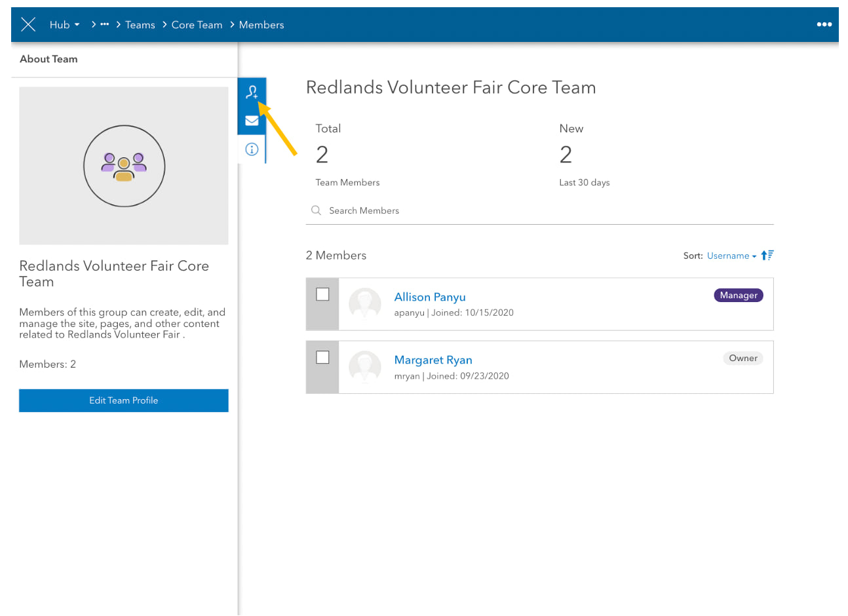Show team info panel icon
This screenshot has height=616, width=848.
[x=252, y=149]
